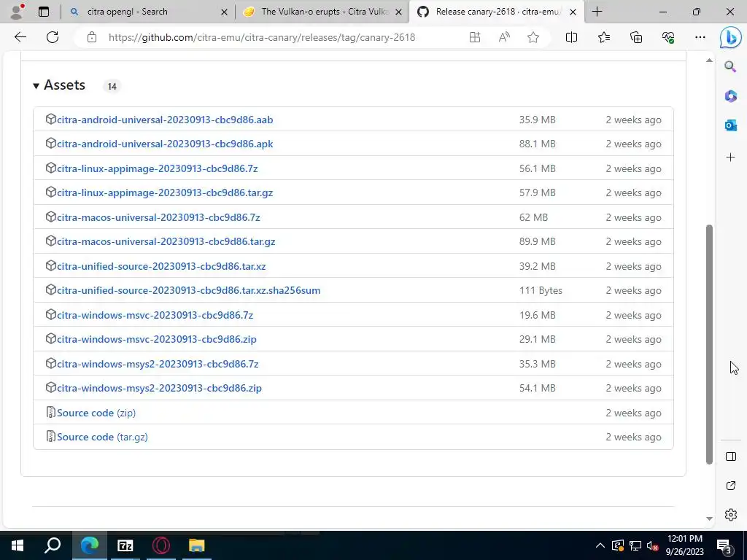
Task: Click file icon beside Source code (tar.gz)
Action: [50, 436]
